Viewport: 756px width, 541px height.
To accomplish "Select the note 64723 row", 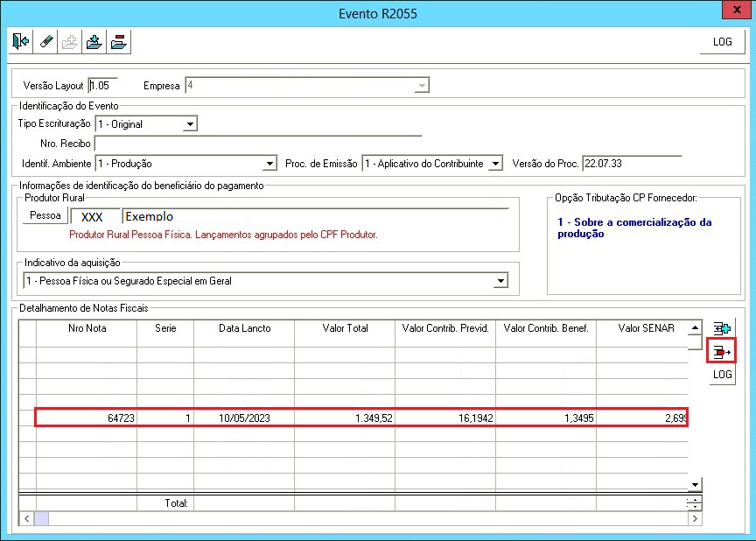I will (361, 418).
